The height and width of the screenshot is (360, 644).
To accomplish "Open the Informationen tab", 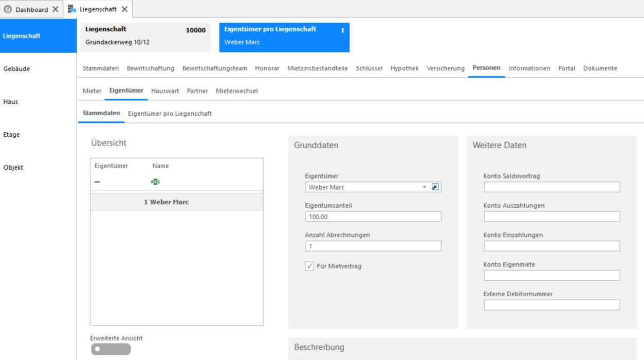I will click(x=529, y=68).
